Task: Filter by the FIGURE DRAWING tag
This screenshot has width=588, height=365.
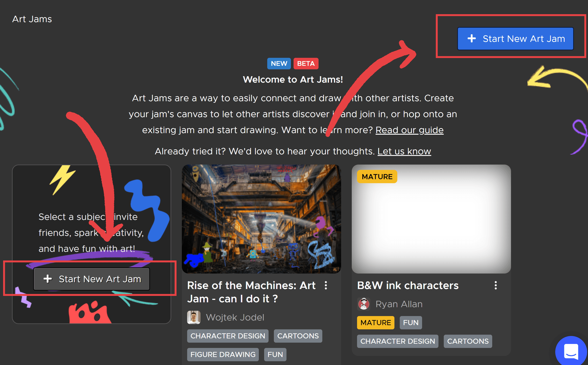Action: tap(223, 354)
